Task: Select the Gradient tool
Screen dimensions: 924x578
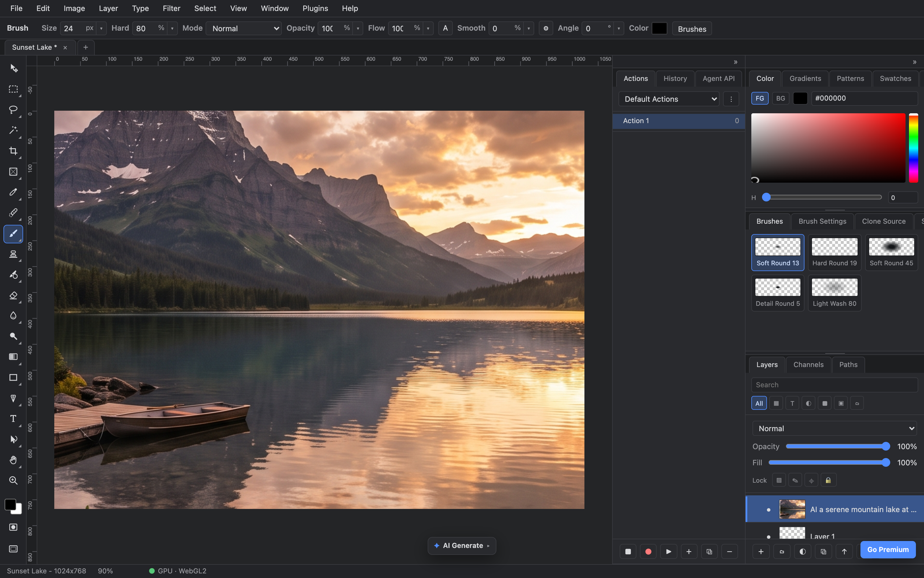Action: click(x=13, y=357)
